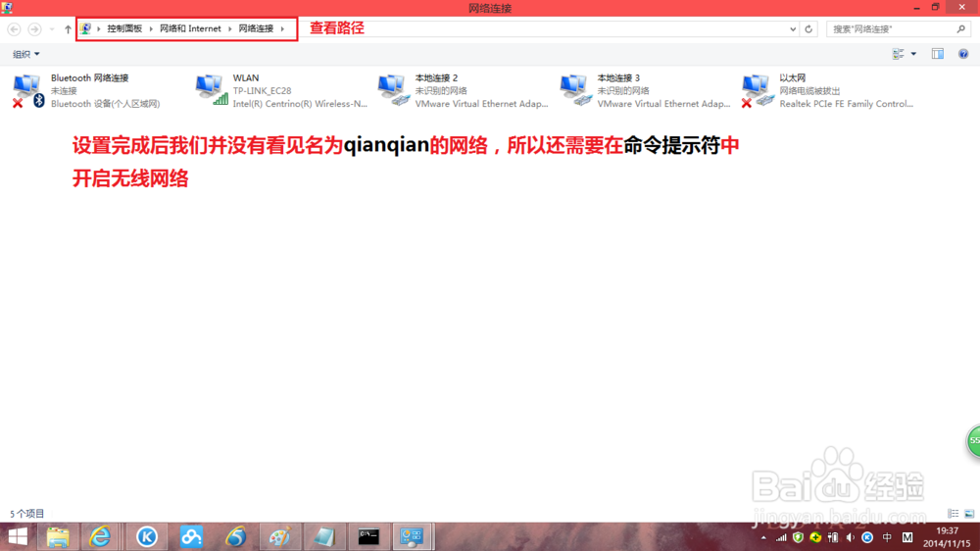Open the notepad-style app on taskbar

tap(324, 536)
